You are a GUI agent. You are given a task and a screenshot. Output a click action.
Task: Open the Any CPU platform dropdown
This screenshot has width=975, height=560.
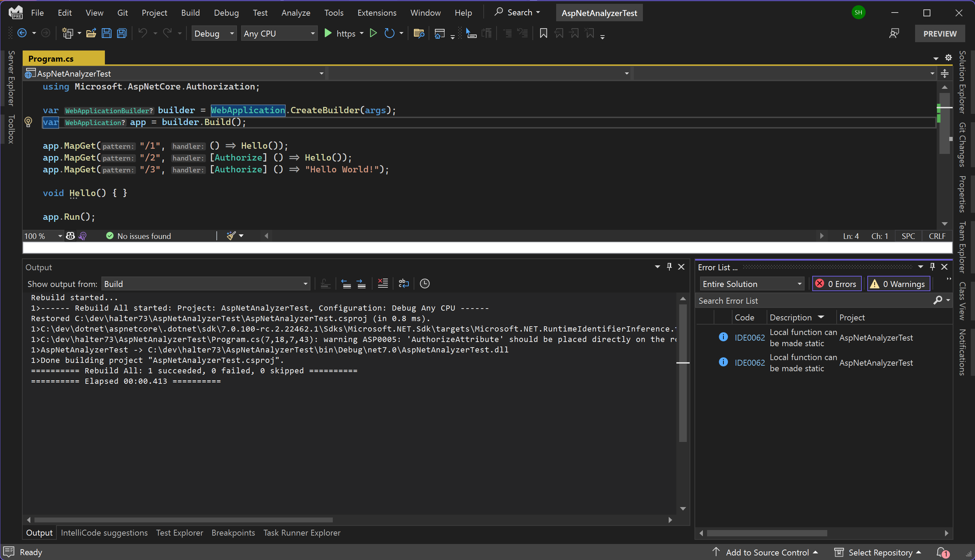click(279, 33)
